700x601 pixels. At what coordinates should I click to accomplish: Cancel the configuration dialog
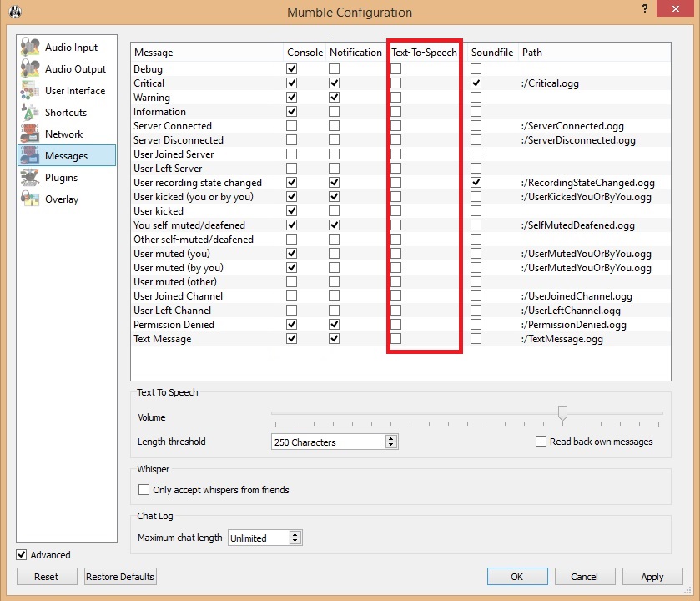(x=584, y=577)
